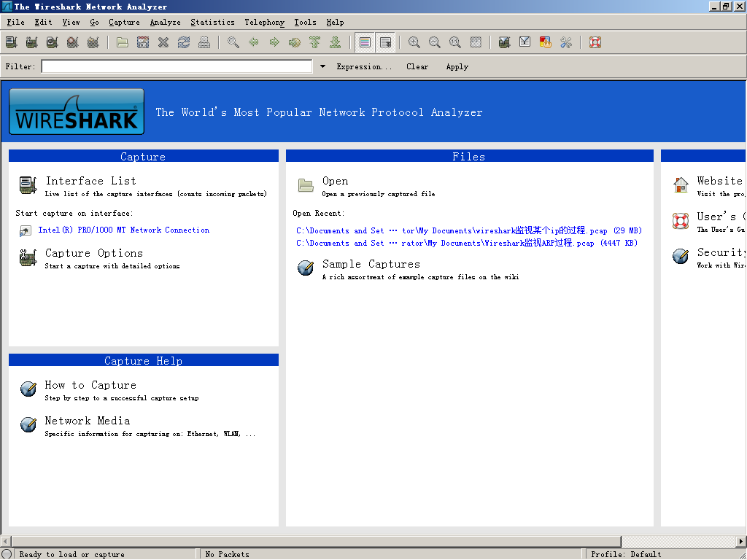Image resolution: width=747 pixels, height=560 pixels.
Task: Click the zoom 100% normal size icon
Action: pyautogui.click(x=455, y=42)
